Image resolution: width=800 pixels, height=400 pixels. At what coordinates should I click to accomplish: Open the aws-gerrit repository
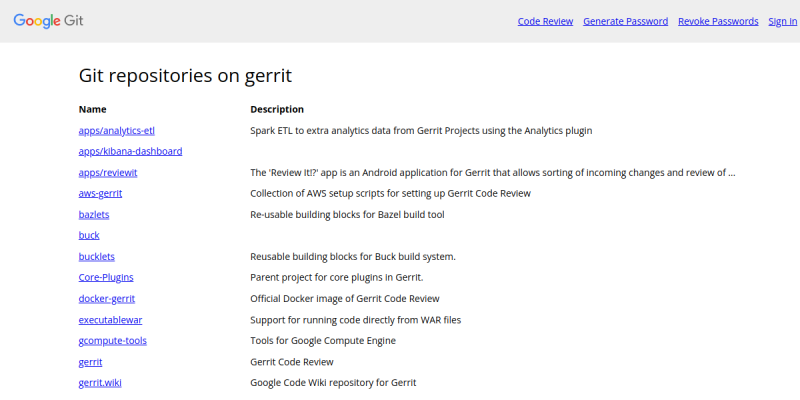click(x=100, y=194)
